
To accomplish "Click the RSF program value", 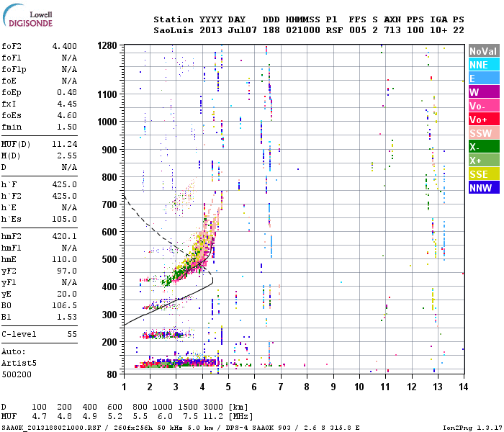I will pyautogui.click(x=334, y=30).
